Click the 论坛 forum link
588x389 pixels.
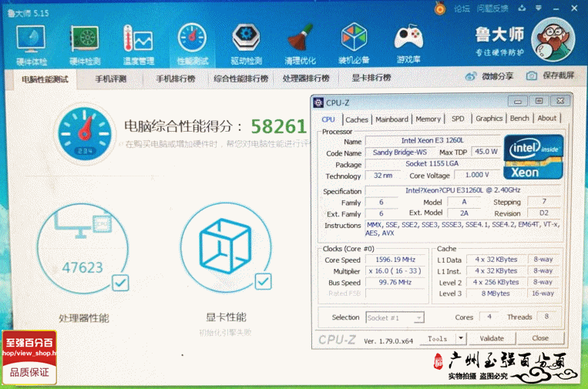(462, 8)
